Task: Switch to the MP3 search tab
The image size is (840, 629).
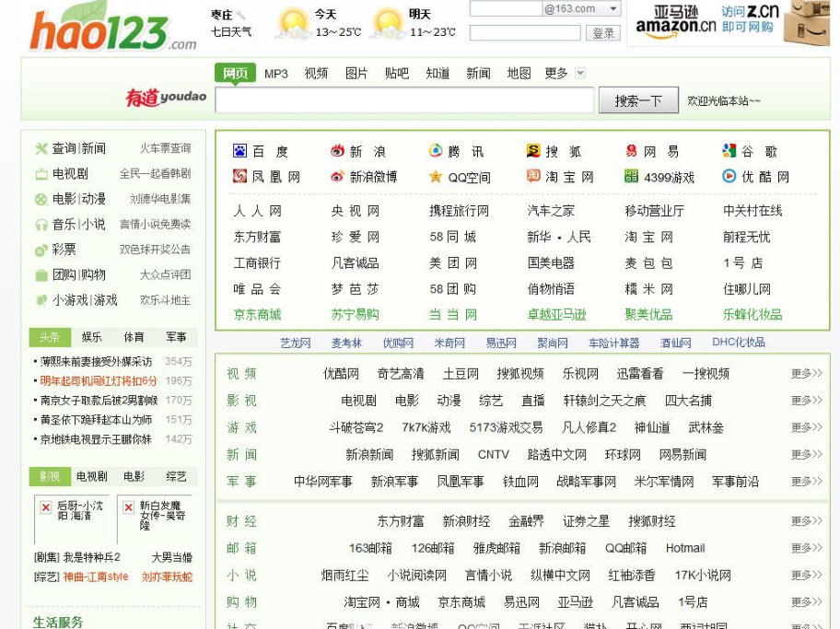Action: 276,74
